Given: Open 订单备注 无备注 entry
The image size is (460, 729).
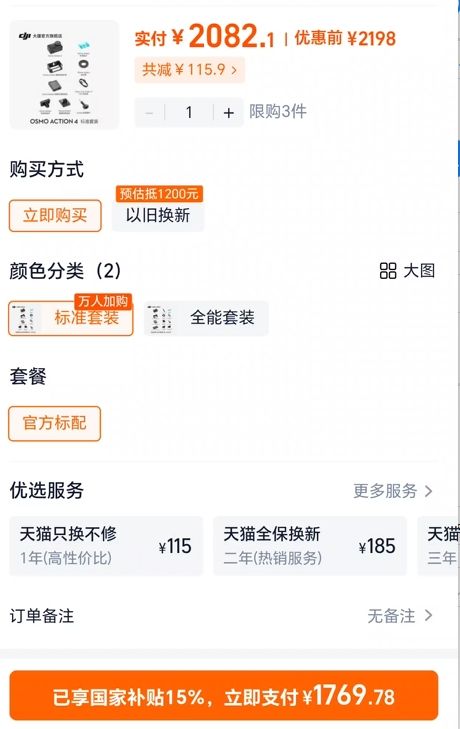Looking at the screenshot, I should 221,616.
